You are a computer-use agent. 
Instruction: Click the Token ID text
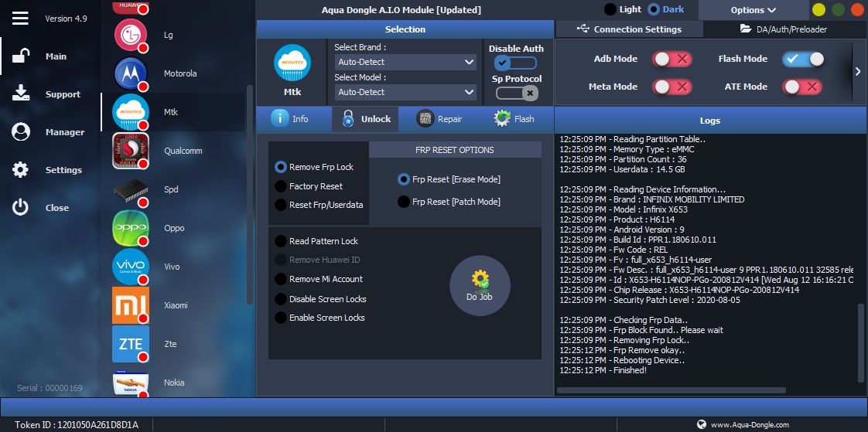(x=77, y=425)
